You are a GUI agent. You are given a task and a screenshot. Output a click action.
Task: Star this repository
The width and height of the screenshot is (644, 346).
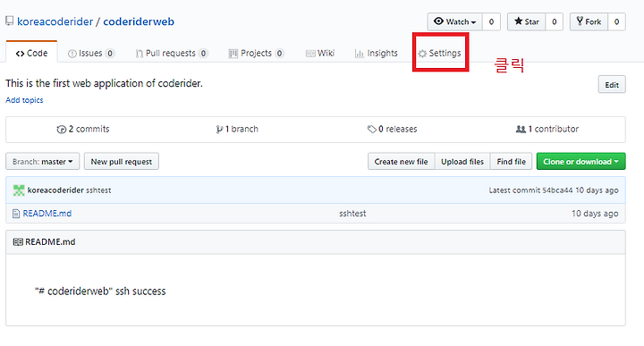coord(527,21)
